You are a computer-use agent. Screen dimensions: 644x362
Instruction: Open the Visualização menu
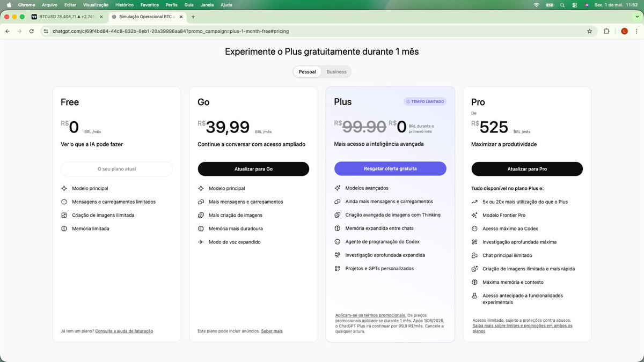pos(96,5)
